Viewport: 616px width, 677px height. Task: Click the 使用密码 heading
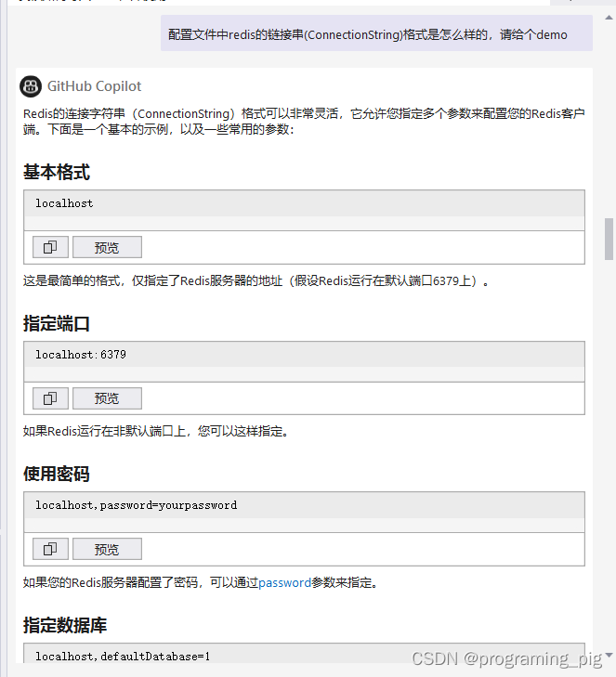pyautogui.click(x=57, y=474)
